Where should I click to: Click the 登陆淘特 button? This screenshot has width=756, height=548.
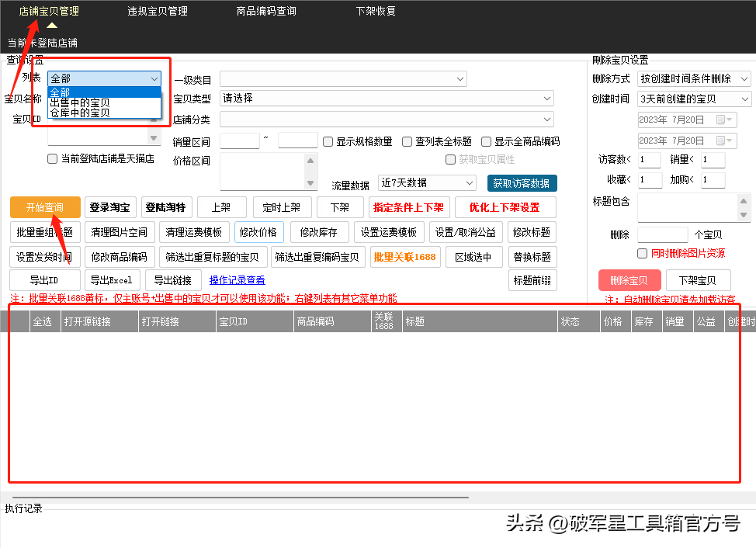pyautogui.click(x=166, y=207)
